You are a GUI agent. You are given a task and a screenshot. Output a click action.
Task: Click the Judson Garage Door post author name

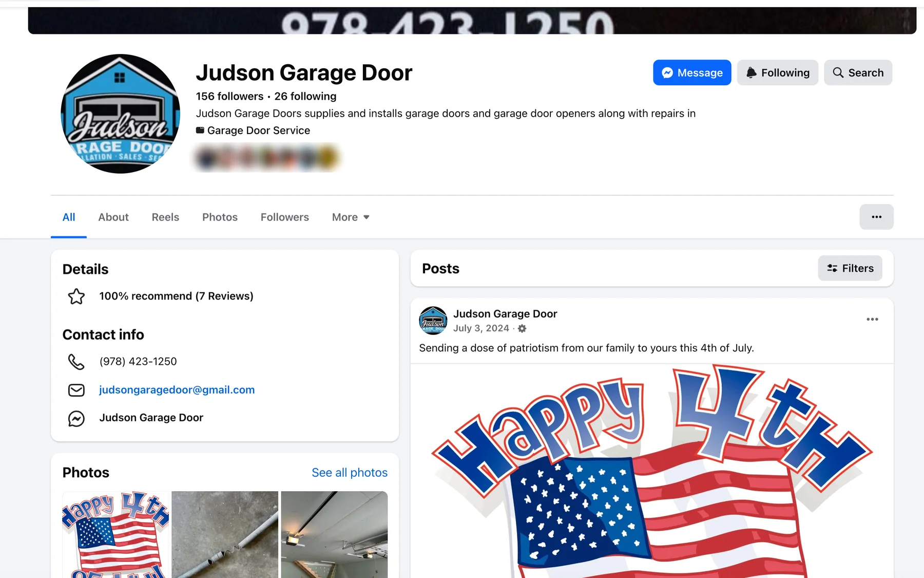[505, 314]
